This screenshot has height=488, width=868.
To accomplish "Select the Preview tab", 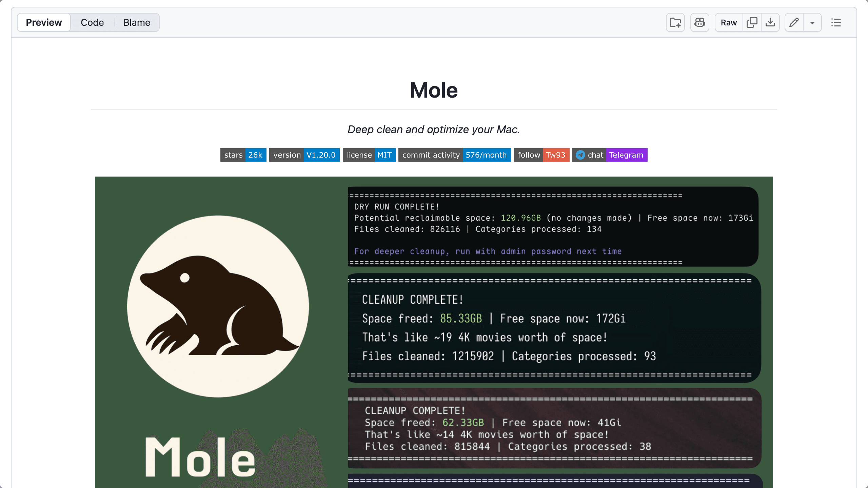I will tap(43, 22).
